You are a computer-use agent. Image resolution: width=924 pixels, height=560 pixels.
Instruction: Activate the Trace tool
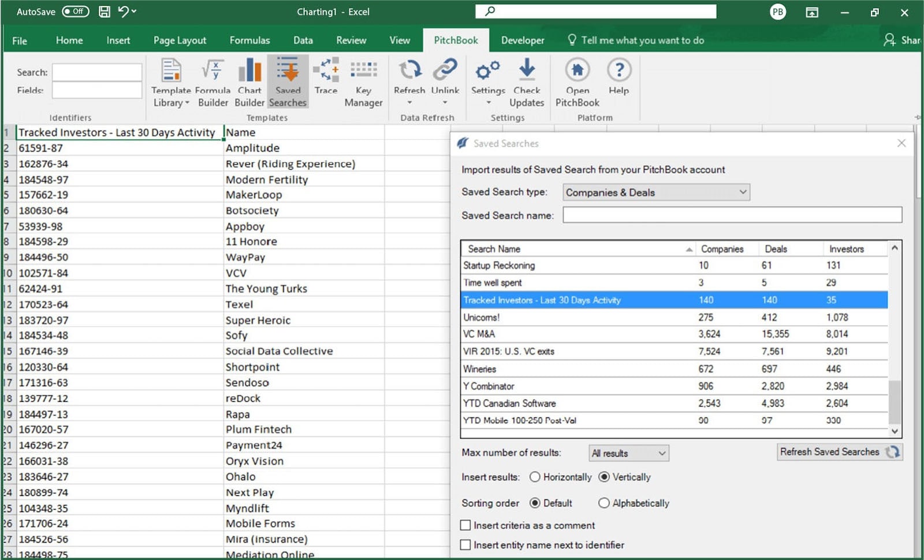pos(326,77)
